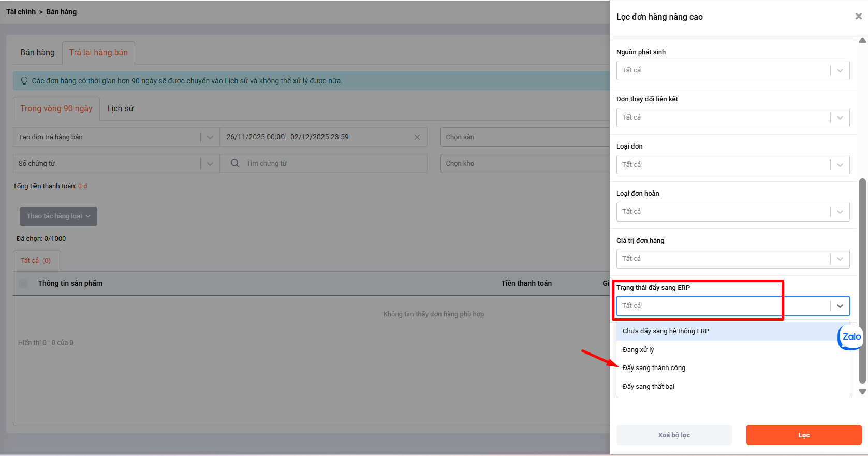Switch to the Bán hàng tab

[x=37, y=53]
